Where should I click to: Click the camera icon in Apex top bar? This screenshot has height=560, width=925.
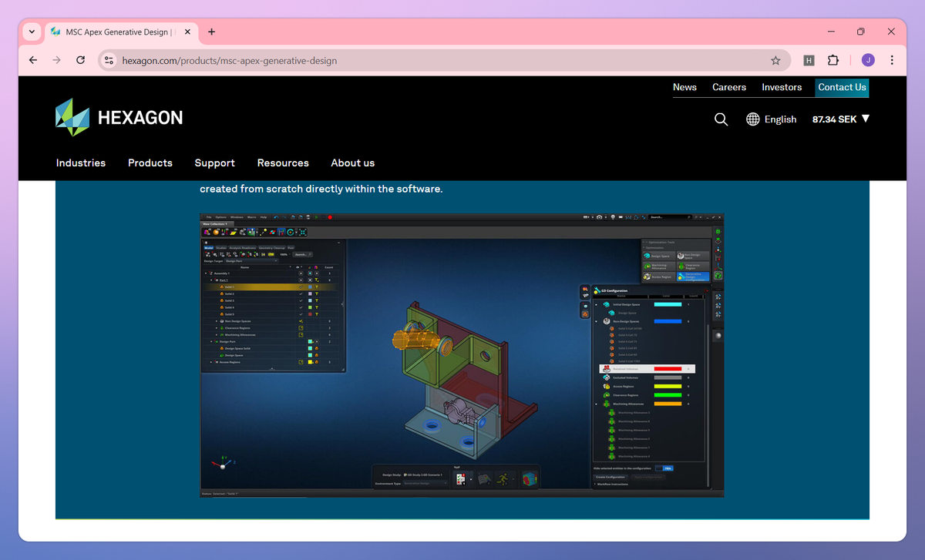[x=599, y=217]
